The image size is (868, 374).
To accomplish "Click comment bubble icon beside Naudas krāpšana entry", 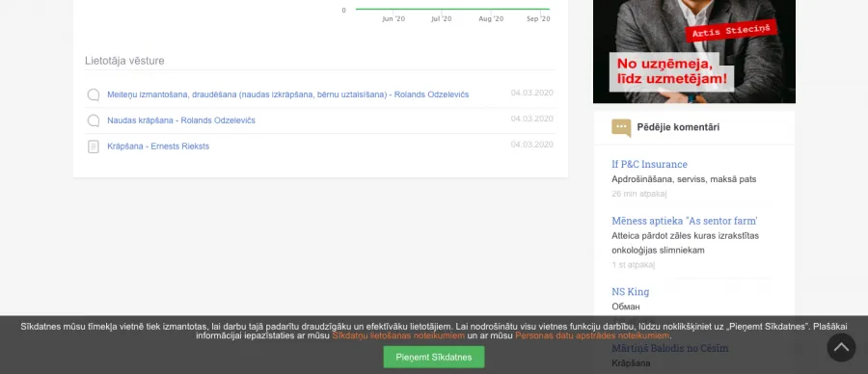I will click(94, 120).
